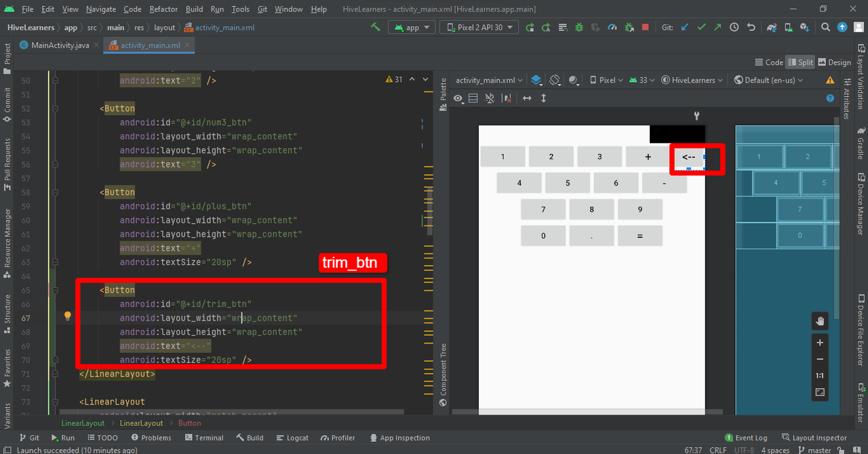Image resolution: width=868 pixels, height=454 pixels.
Task: Click the layout warning triangle icon
Action: 830,80
